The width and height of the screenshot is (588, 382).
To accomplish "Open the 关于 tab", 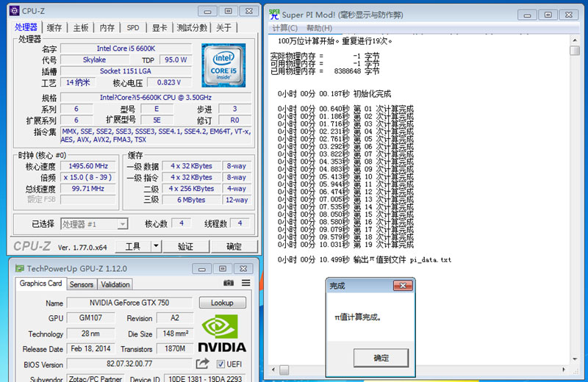I will tap(224, 28).
